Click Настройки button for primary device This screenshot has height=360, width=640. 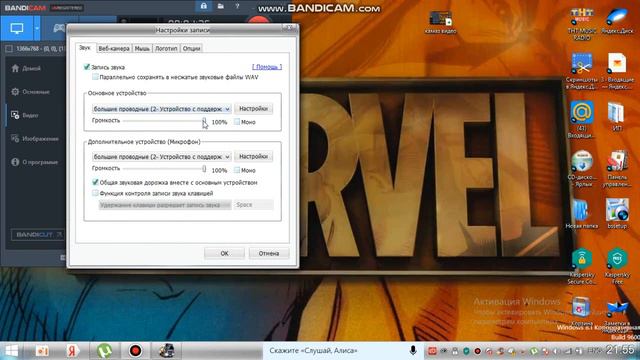tap(253, 109)
